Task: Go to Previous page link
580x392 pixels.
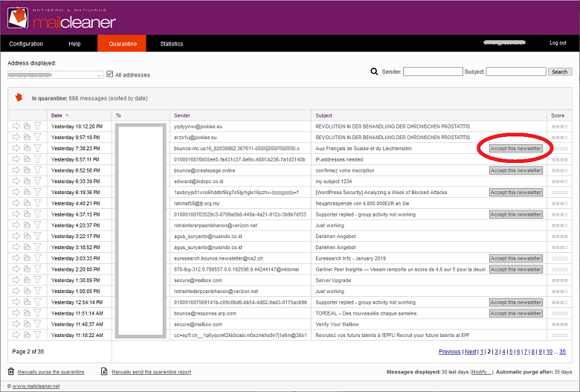Action: (449, 352)
